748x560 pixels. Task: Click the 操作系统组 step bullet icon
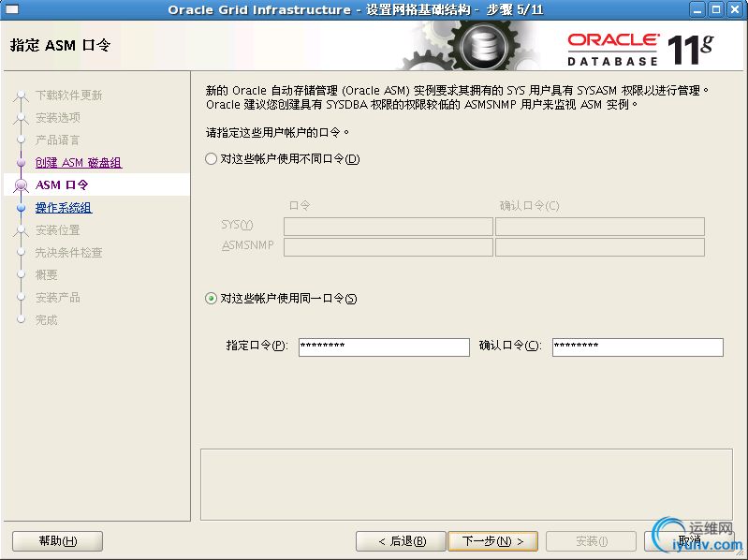[21, 208]
